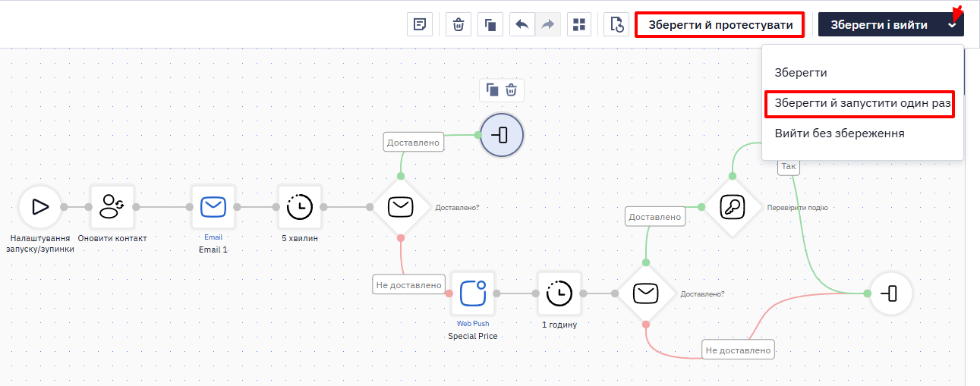Click the "Не доставлено" label near Web Push
Image resolution: width=980 pixels, height=386 pixels.
tap(408, 285)
